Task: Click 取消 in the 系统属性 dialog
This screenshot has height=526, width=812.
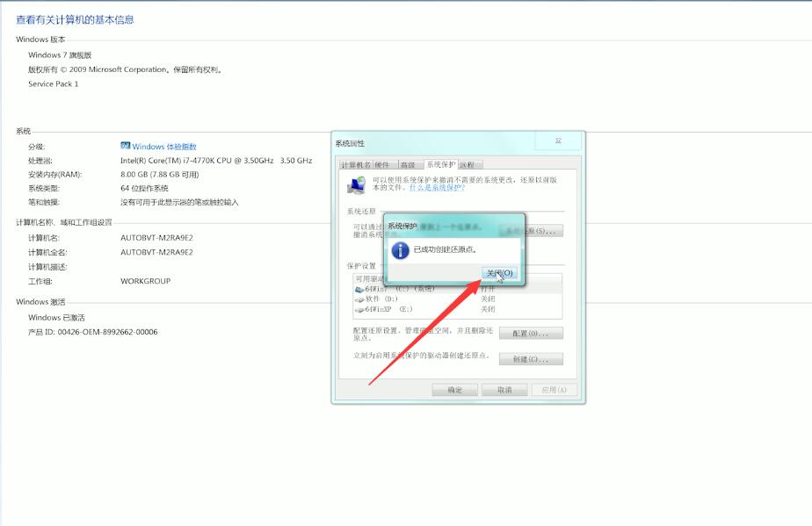Action: pyautogui.click(x=504, y=390)
